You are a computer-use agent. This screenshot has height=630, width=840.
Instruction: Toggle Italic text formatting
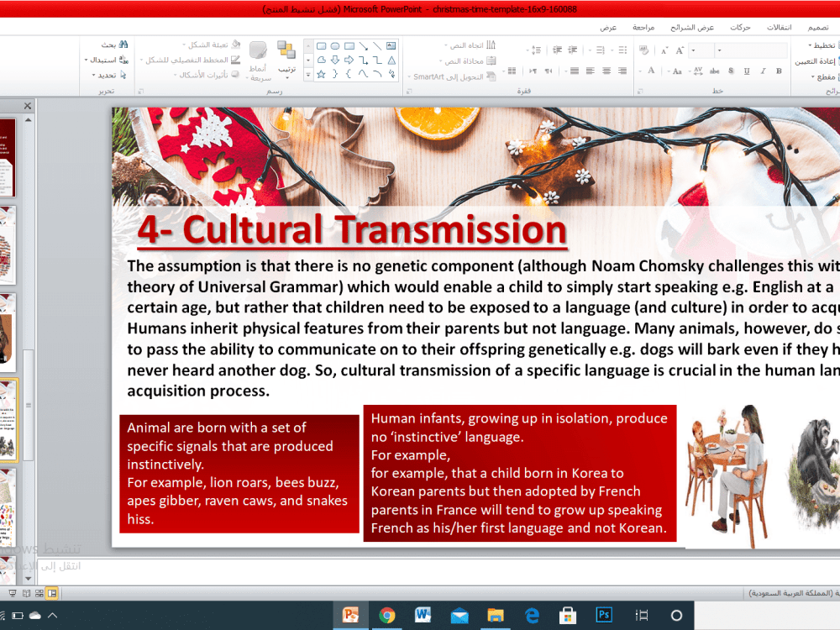click(763, 71)
